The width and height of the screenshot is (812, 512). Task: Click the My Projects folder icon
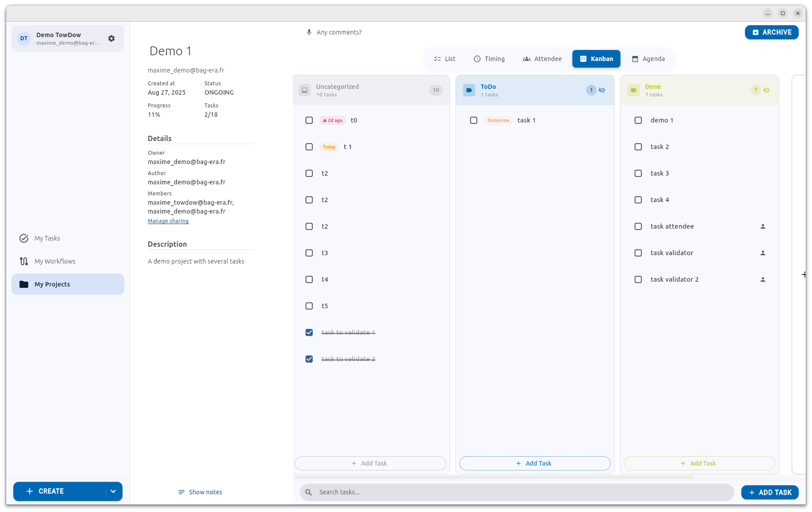(24, 284)
